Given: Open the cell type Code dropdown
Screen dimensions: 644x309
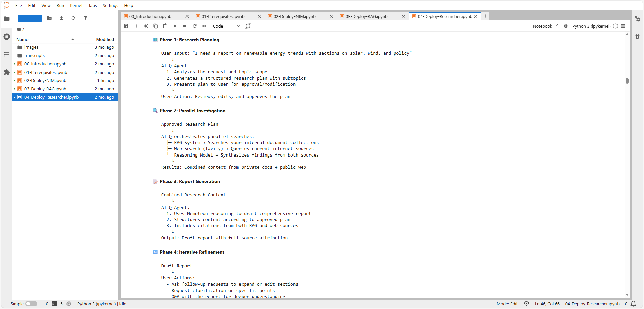Looking at the screenshot, I should (226, 26).
